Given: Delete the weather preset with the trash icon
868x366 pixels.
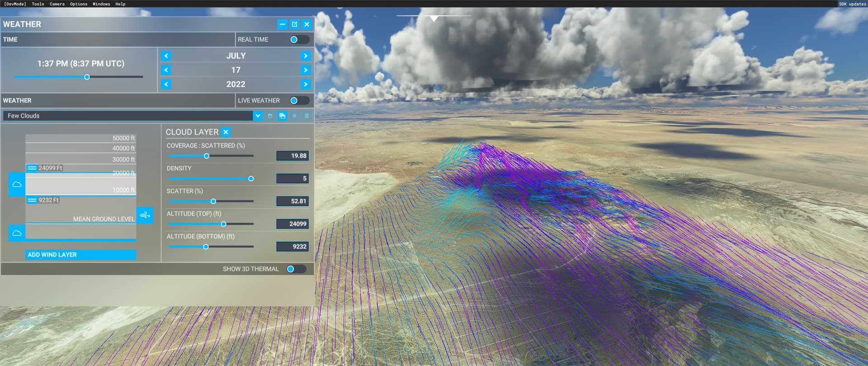Looking at the screenshot, I should click(307, 116).
